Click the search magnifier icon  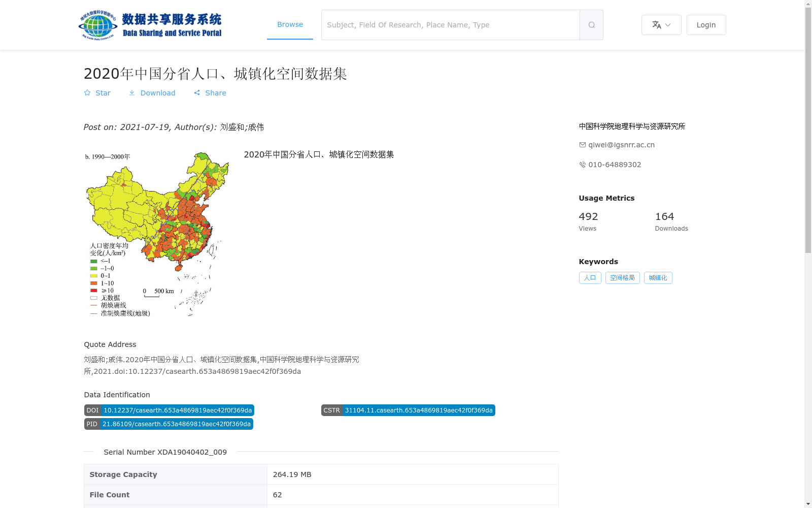[x=591, y=24]
